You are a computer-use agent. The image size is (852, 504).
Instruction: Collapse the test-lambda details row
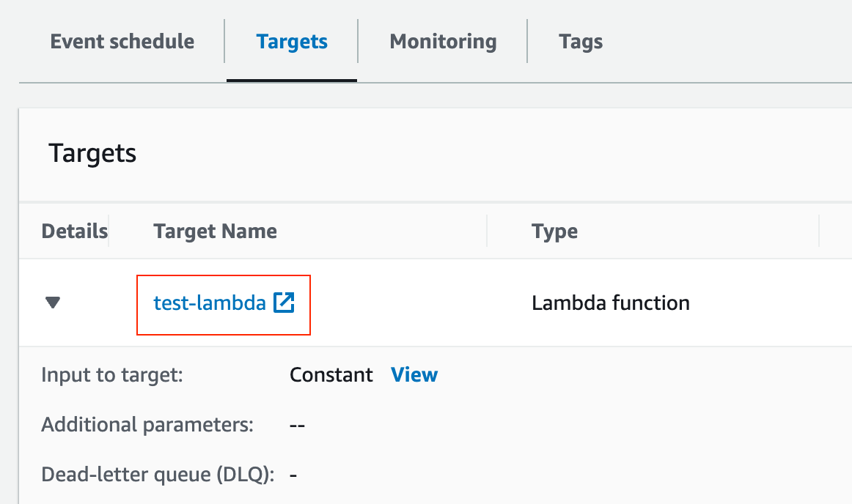[x=52, y=303]
